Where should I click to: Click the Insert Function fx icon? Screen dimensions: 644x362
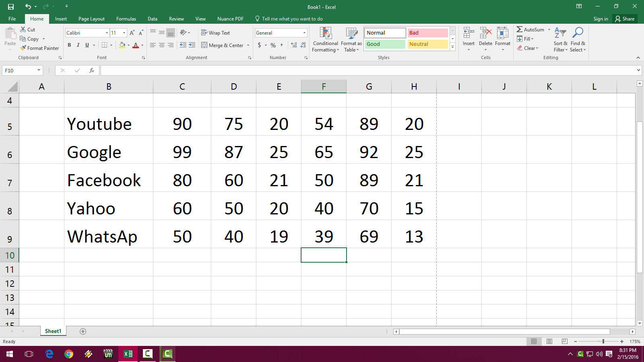(92, 70)
